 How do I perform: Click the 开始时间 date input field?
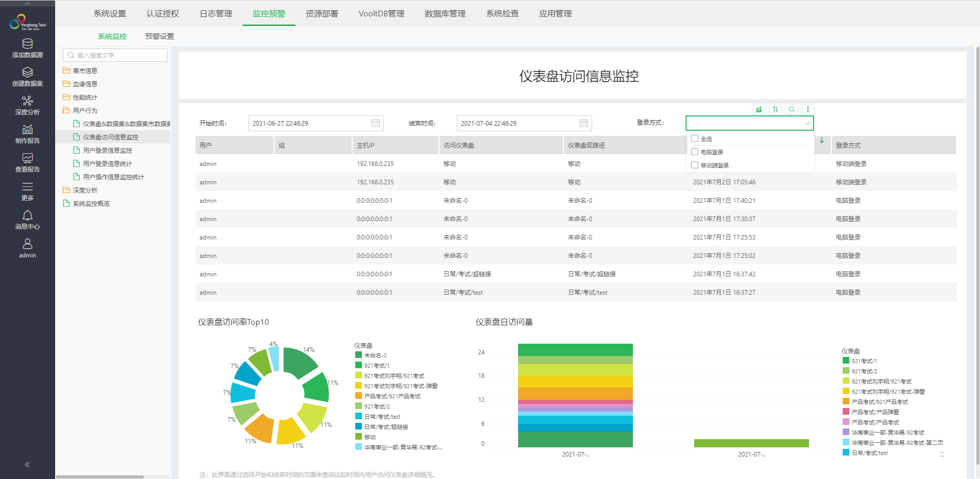[316, 123]
